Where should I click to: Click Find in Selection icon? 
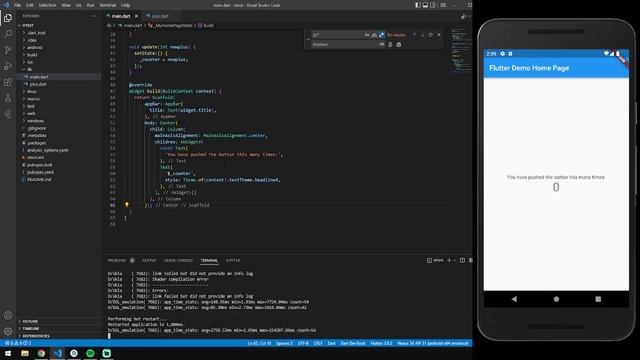431,35
